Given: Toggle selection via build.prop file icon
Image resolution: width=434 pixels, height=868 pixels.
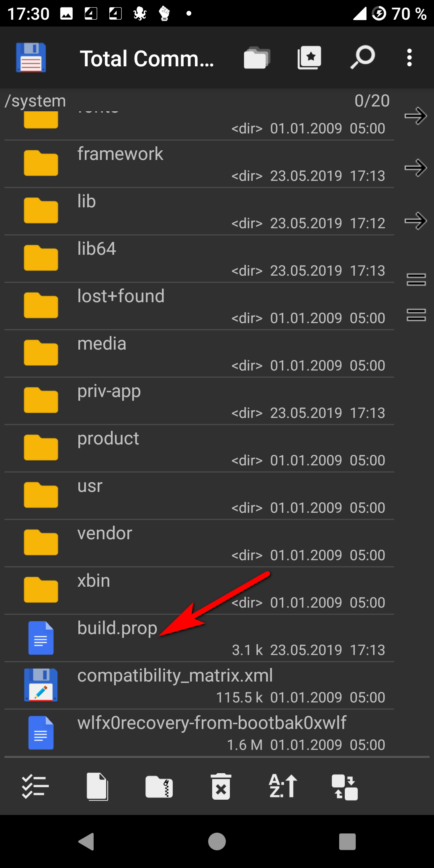Looking at the screenshot, I should click(x=41, y=638).
